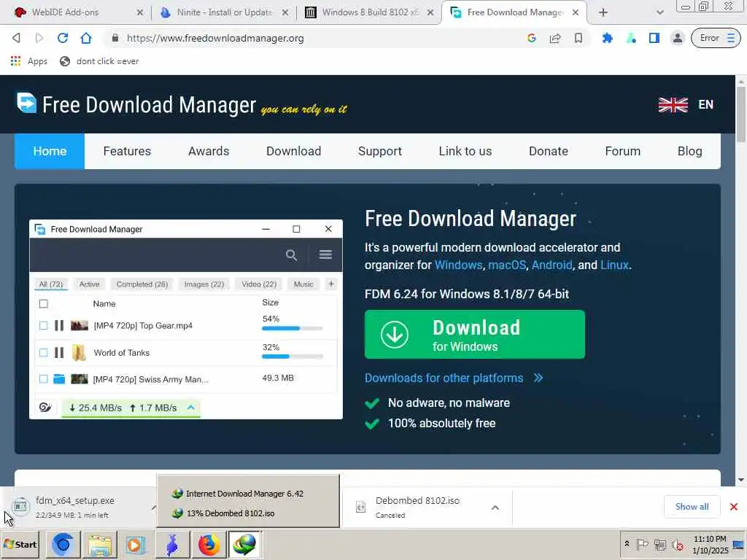Screen dimensions: 747x560
Task: Click the Top Gear 54% progress bar
Action: click(292, 328)
